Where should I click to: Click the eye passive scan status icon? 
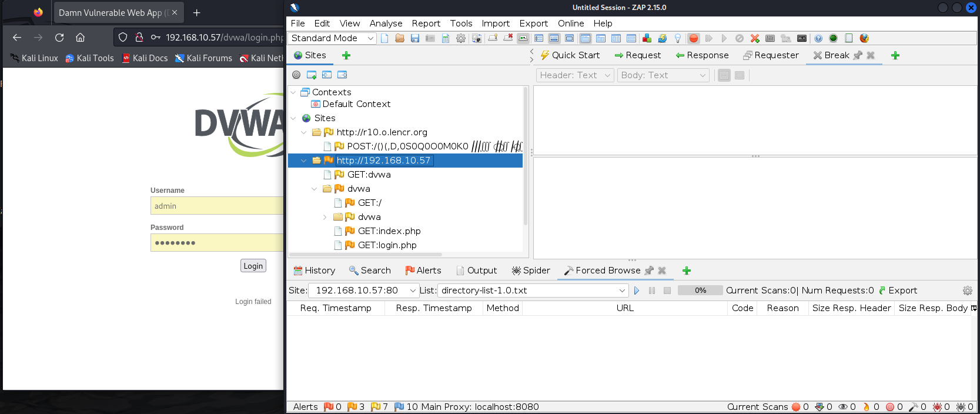(x=843, y=407)
